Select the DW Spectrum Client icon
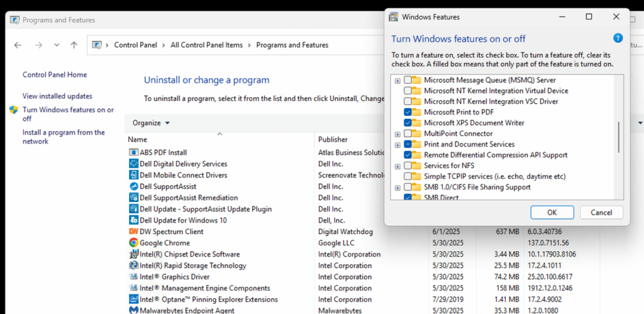The image size is (644, 314). tap(133, 232)
